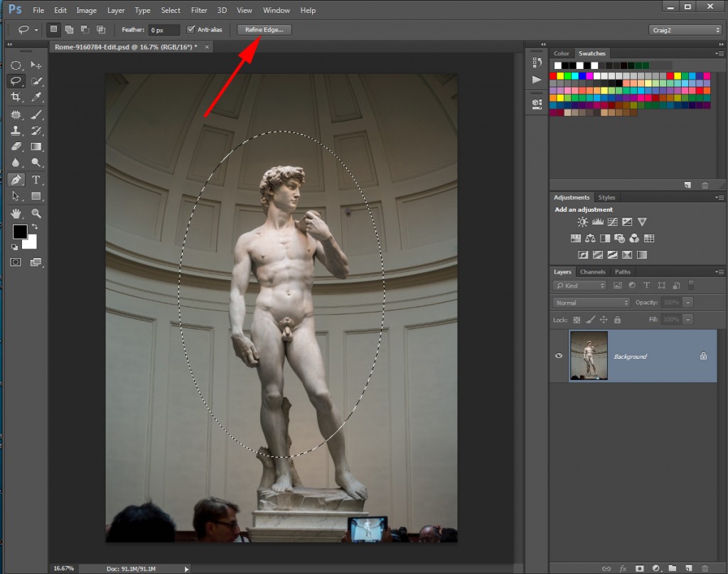728x574 pixels.
Task: Toggle layer filtering switch on or off
Action: point(691,285)
